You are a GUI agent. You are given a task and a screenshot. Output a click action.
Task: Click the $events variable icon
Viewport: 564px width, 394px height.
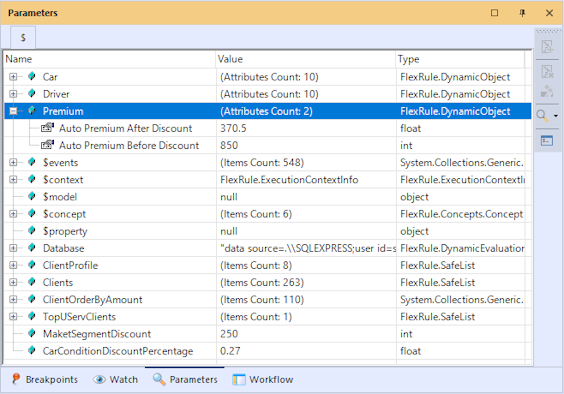pyautogui.click(x=32, y=162)
